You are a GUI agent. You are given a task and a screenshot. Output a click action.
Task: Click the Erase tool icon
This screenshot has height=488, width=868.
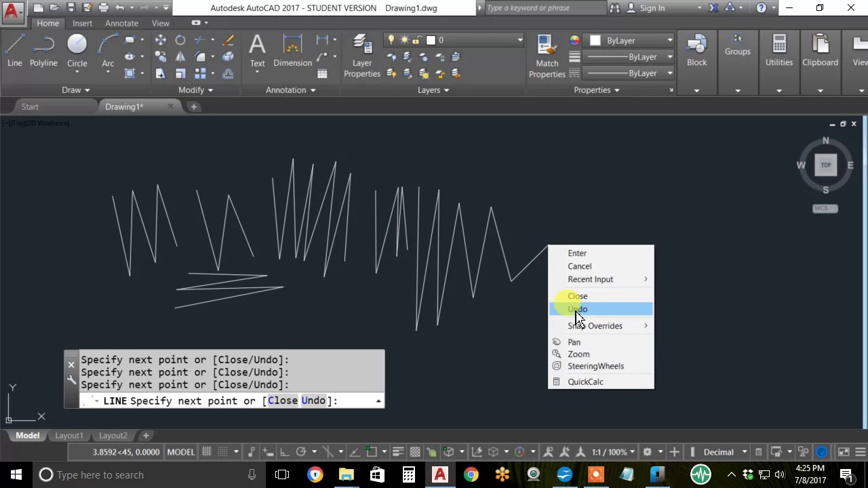click(229, 40)
